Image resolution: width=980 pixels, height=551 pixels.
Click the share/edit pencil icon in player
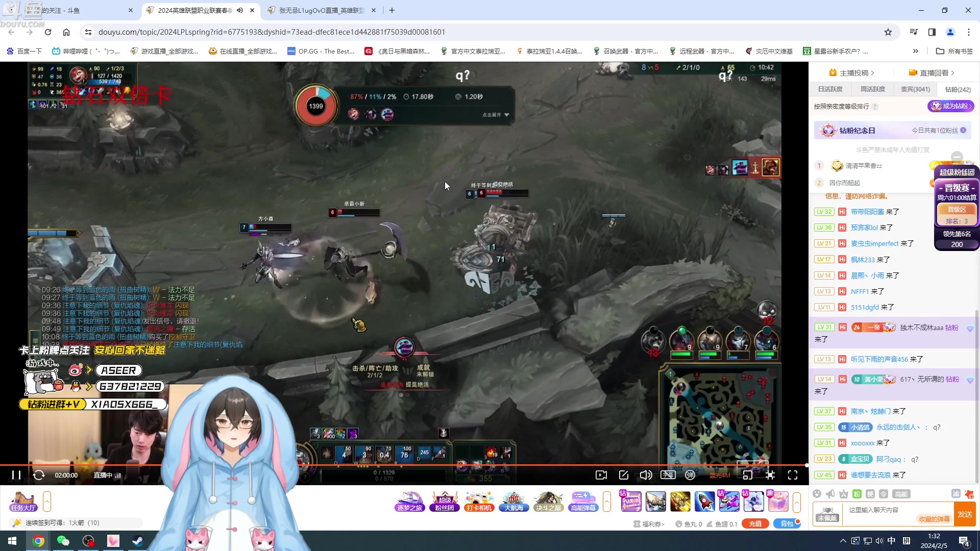624,475
